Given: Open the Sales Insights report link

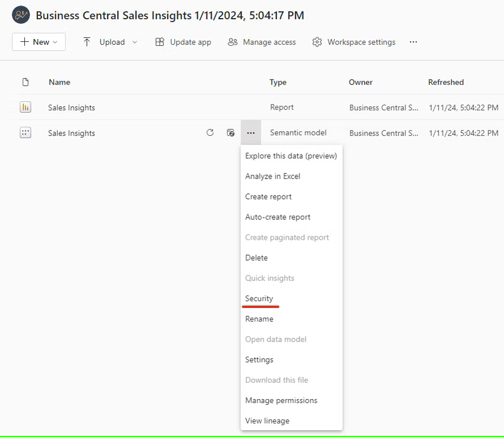Looking at the screenshot, I should pyautogui.click(x=71, y=107).
